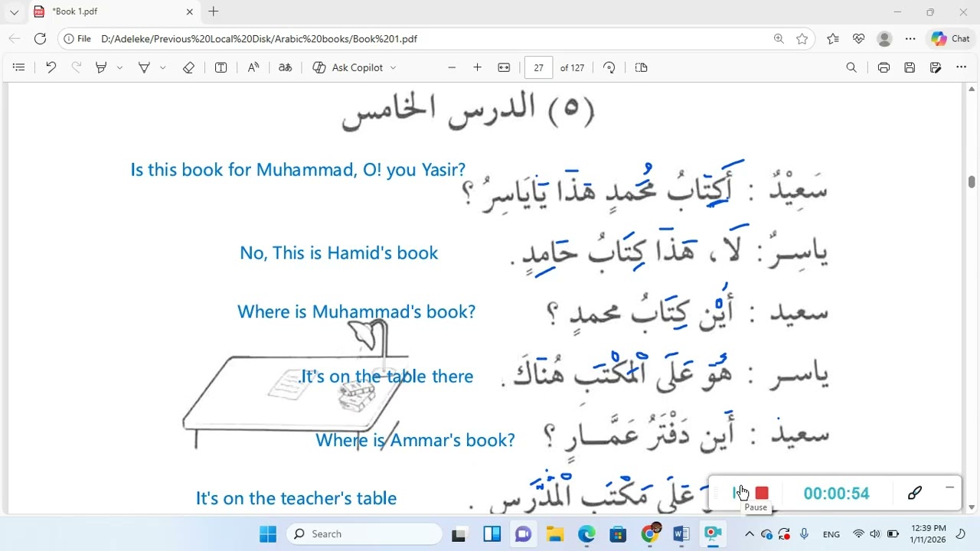Open network Wi-Fi quick settings

pyautogui.click(x=858, y=534)
